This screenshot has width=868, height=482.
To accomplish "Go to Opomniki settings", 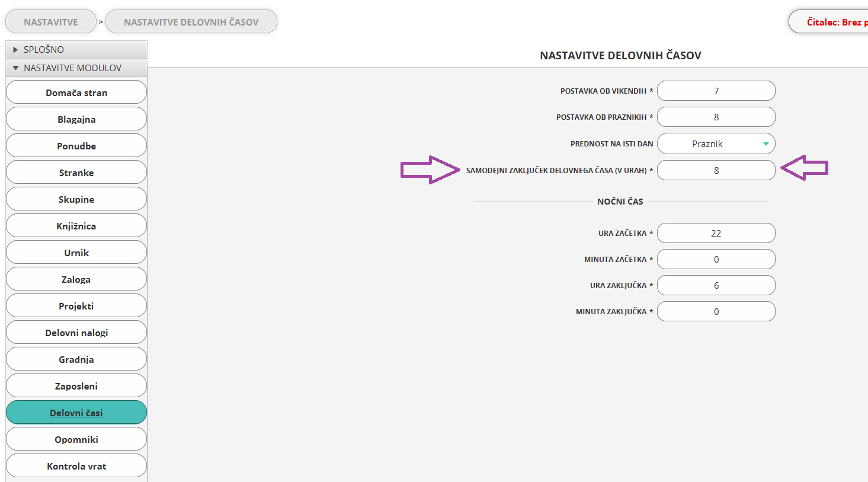I will click(x=76, y=439).
